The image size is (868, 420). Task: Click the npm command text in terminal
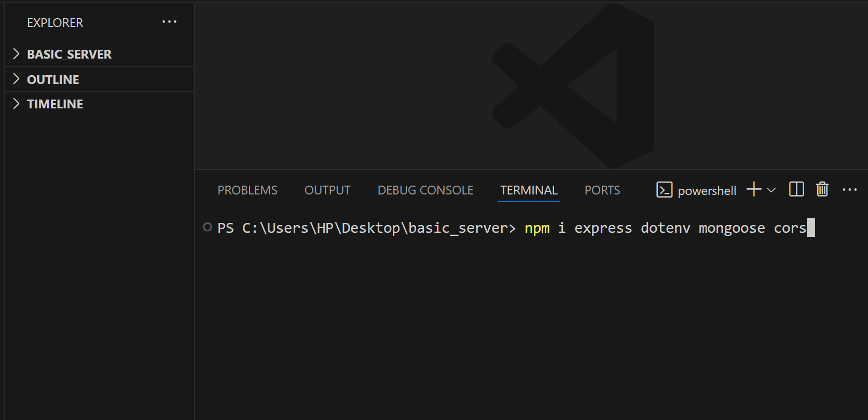point(537,228)
